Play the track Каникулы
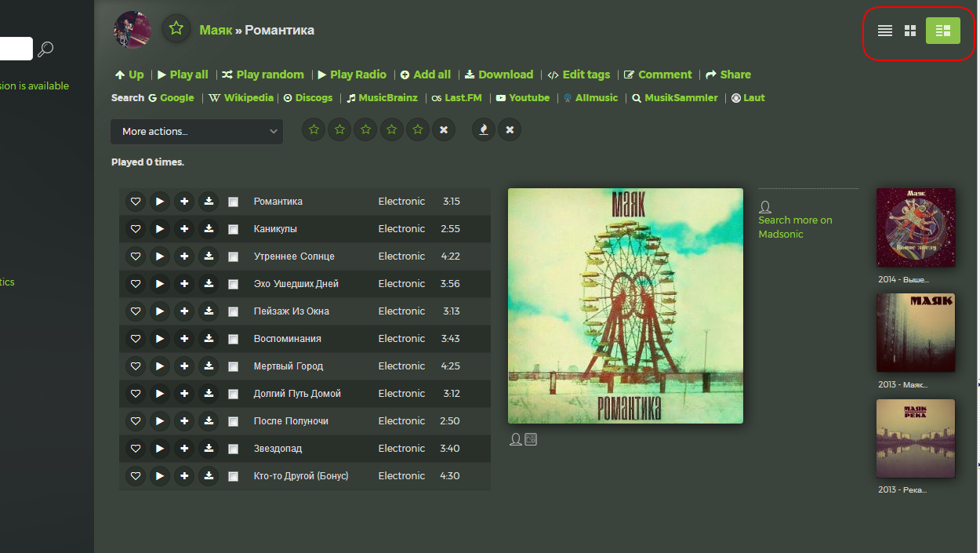Image resolution: width=980 pixels, height=553 pixels. tap(160, 229)
